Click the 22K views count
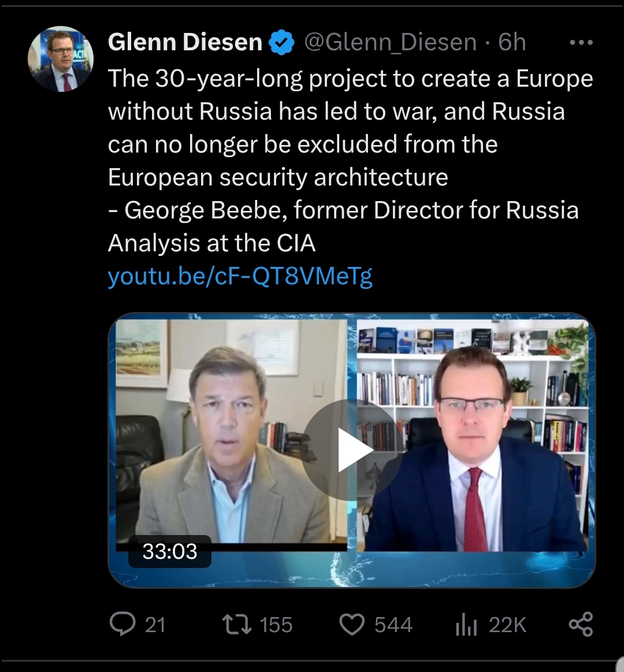Viewport: 624px width, 672px height. (507, 625)
